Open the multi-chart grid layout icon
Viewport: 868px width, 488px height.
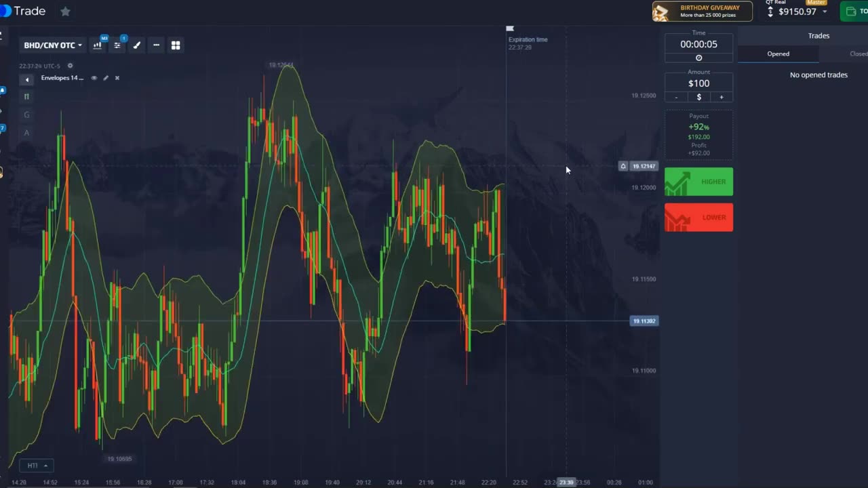tap(176, 45)
